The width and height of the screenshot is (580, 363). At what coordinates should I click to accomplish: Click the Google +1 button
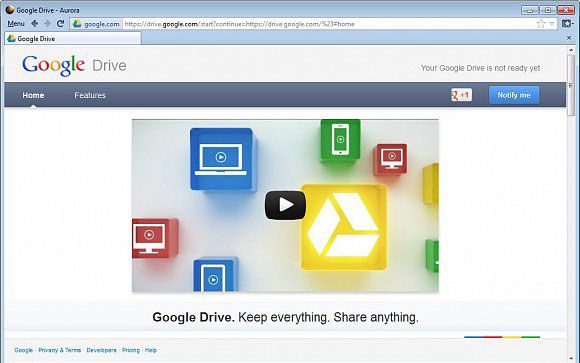pos(461,95)
